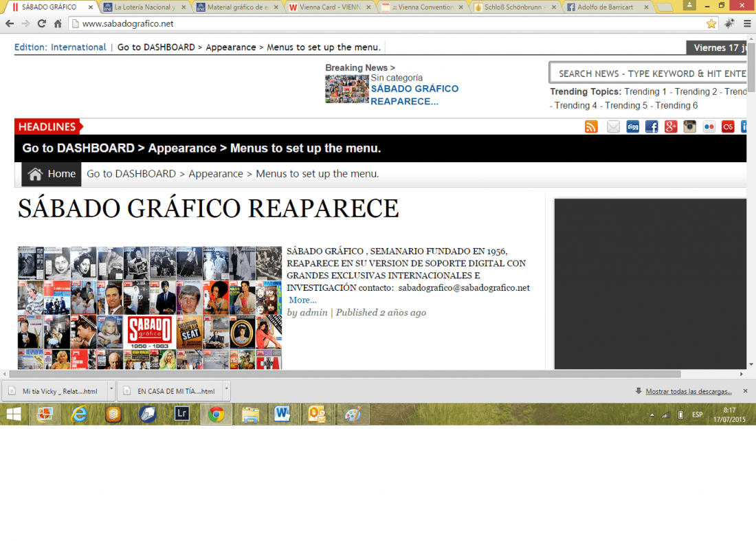Go back using the browser back arrow
756x541 pixels.
pos(10,23)
